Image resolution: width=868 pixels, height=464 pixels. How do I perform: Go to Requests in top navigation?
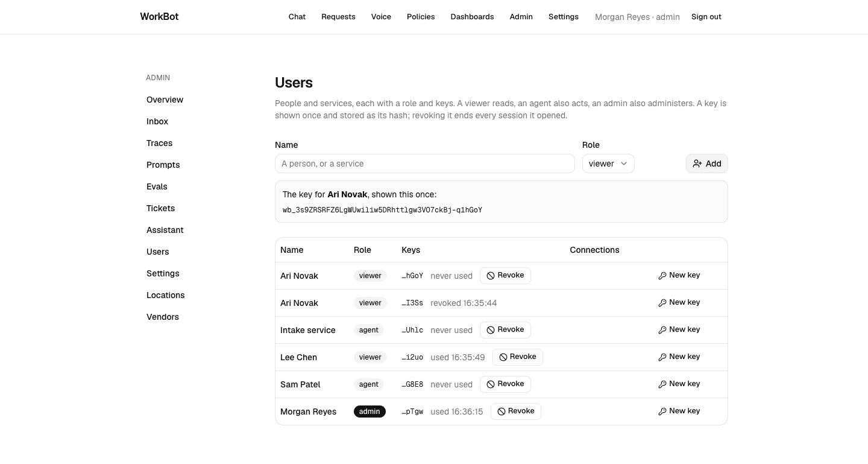338,17
